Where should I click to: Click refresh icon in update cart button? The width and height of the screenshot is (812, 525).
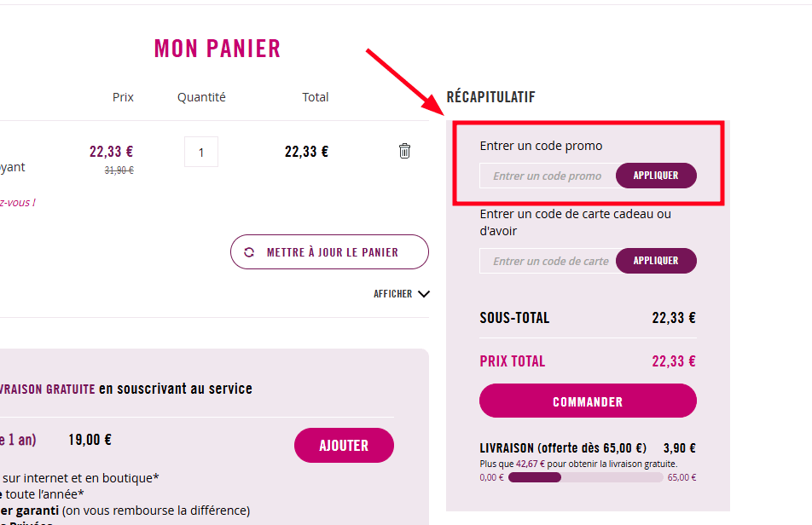pyautogui.click(x=249, y=252)
